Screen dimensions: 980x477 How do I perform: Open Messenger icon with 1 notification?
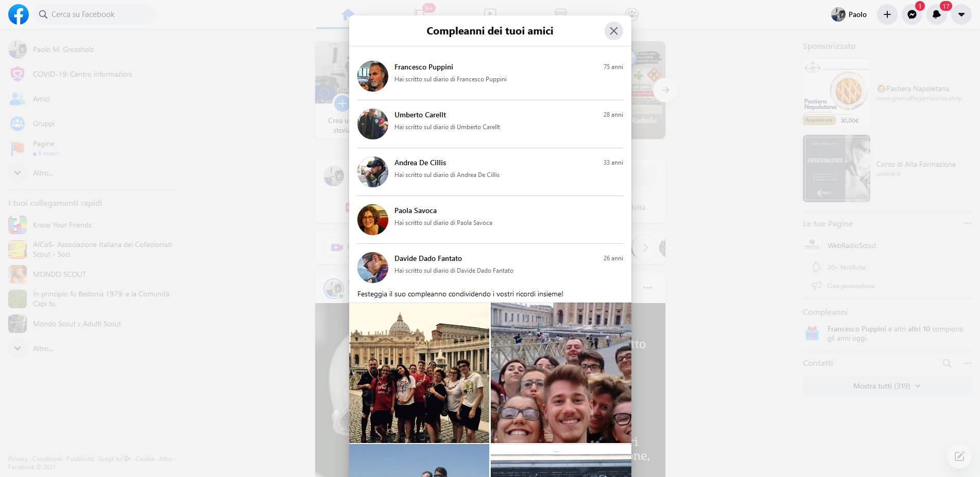point(912,14)
